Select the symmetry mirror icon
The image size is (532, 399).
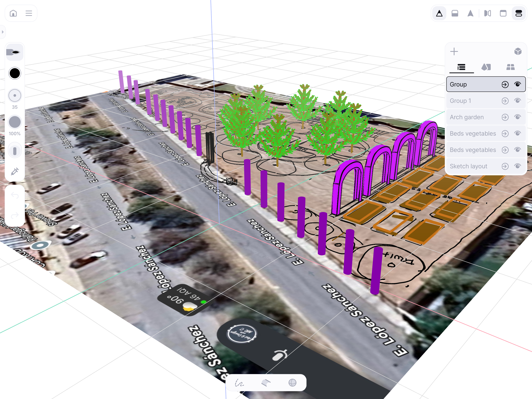point(487,13)
